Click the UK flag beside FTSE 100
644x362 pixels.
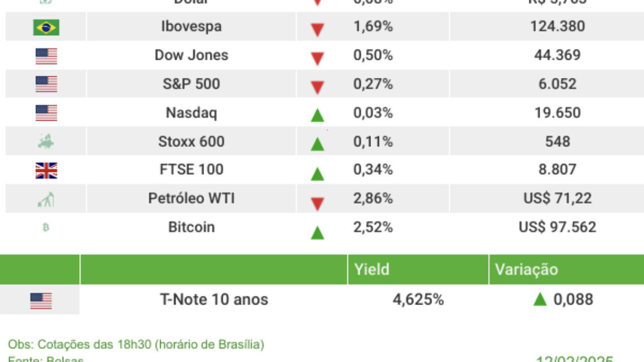(46, 171)
